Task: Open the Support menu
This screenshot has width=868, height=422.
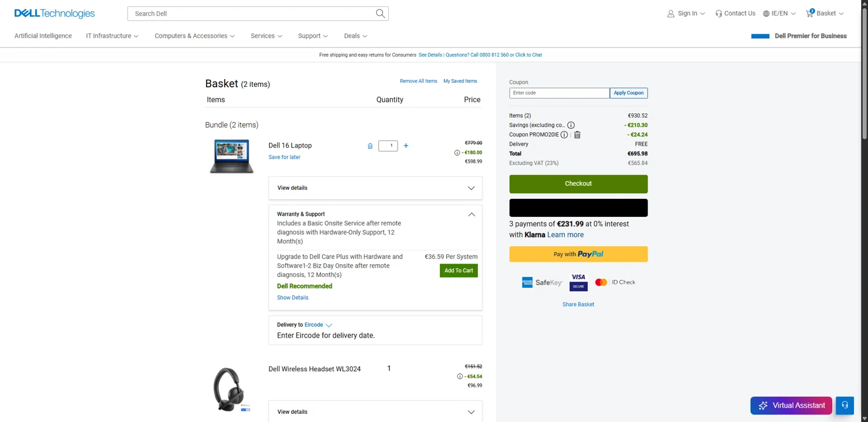Action: pos(313,36)
